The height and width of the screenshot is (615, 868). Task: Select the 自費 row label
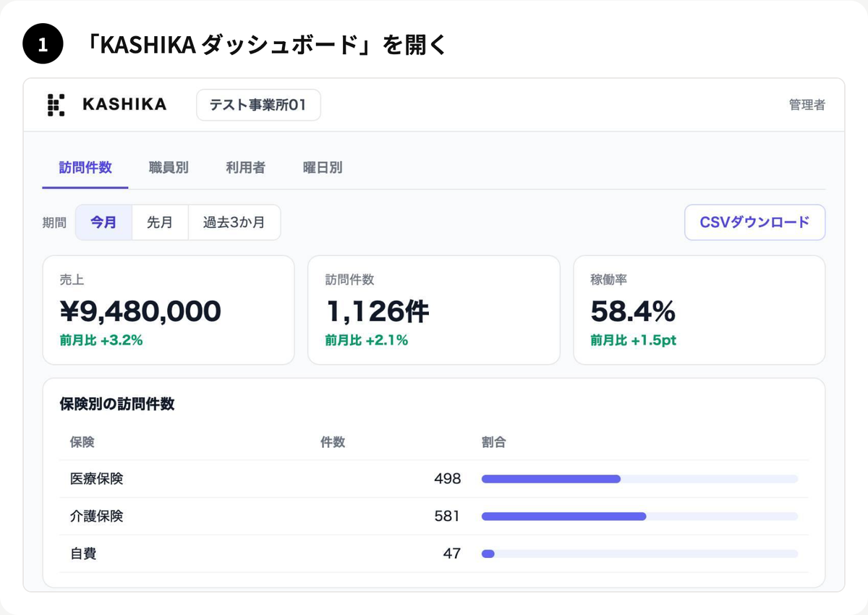[x=83, y=554]
